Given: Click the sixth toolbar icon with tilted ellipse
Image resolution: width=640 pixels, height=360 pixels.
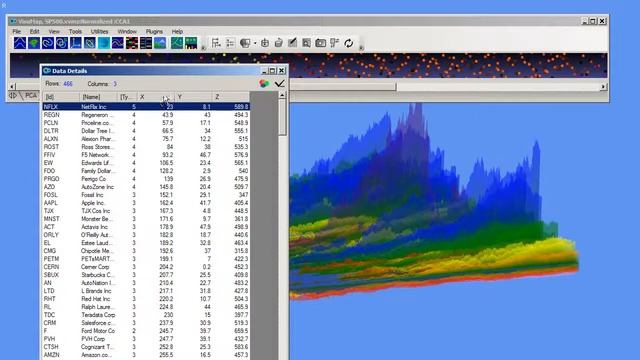Looking at the screenshot, I should click(x=89, y=43).
